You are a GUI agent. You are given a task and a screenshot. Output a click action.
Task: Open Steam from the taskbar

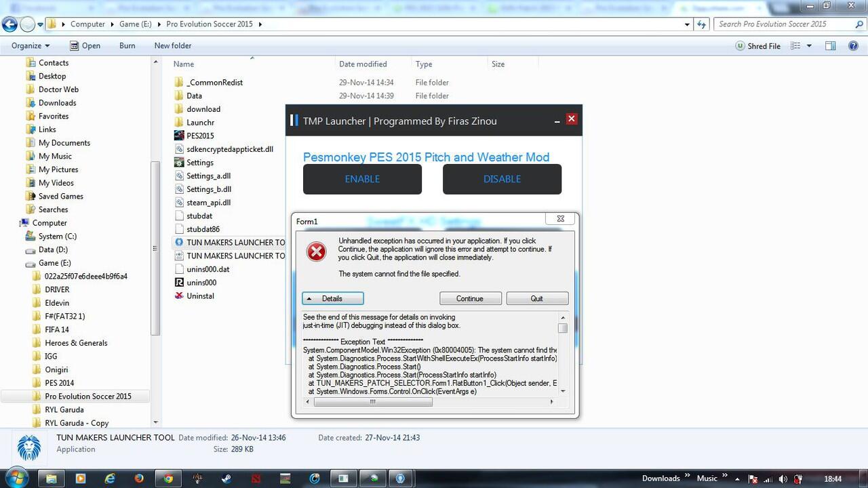click(226, 478)
